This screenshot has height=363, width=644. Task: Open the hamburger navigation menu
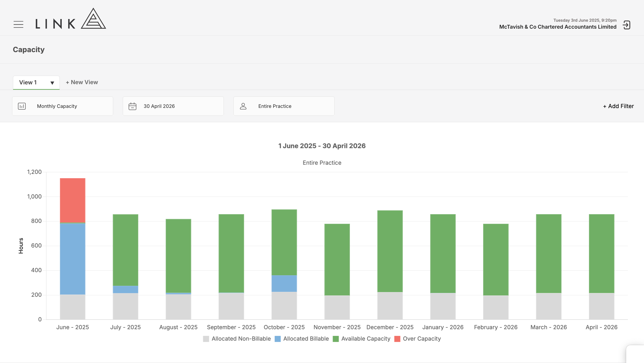pos(18,25)
